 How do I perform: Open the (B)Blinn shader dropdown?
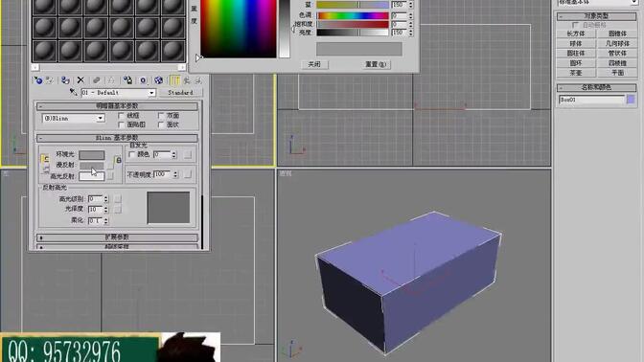pos(100,118)
